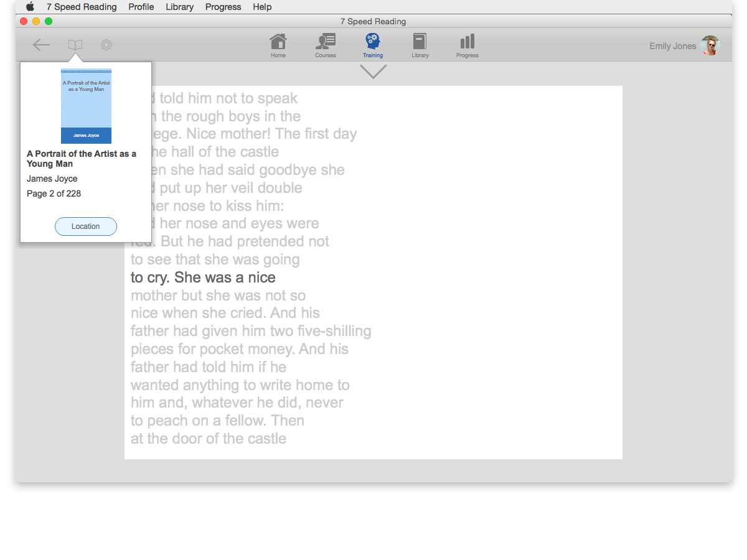Click line 'him and, whatever he did, never'
This screenshot has width=747, height=560.
click(x=237, y=403)
